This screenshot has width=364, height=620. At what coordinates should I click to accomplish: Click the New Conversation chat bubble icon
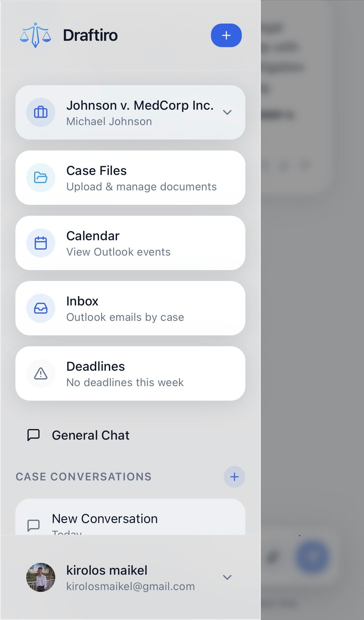[34, 525]
